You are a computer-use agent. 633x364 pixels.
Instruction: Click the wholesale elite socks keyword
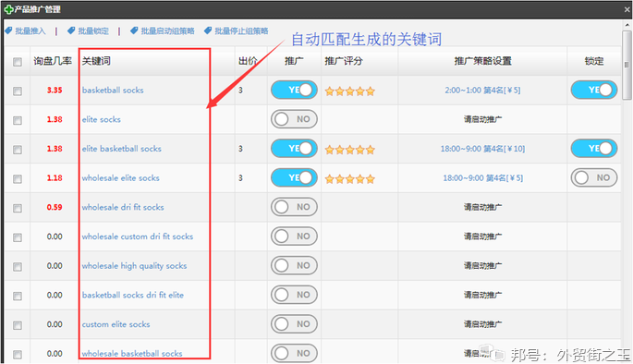121,178
